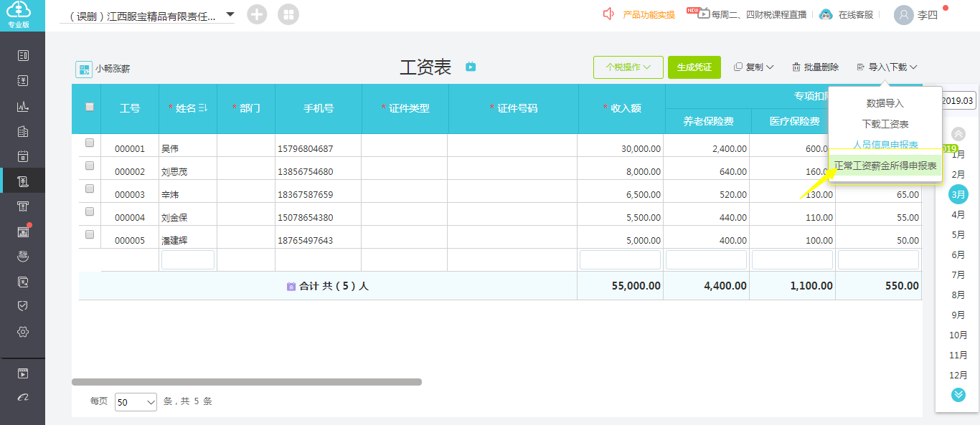Open the 小畅涨薪 feature icon
This screenshot has width=980, height=425.
(x=85, y=67)
